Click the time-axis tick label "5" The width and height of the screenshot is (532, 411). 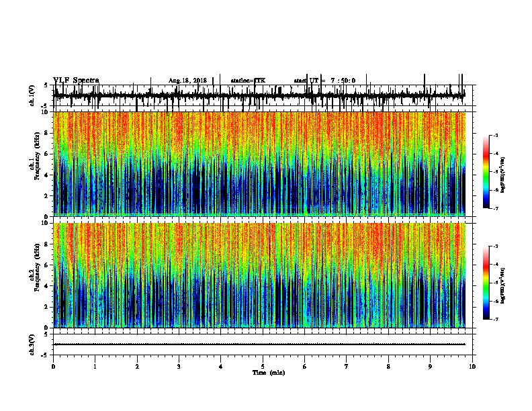pyautogui.click(x=263, y=367)
